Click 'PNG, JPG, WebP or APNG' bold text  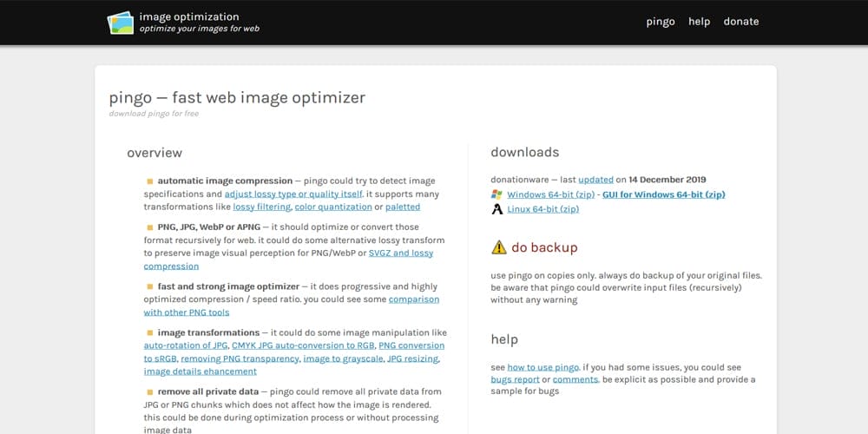(208, 227)
